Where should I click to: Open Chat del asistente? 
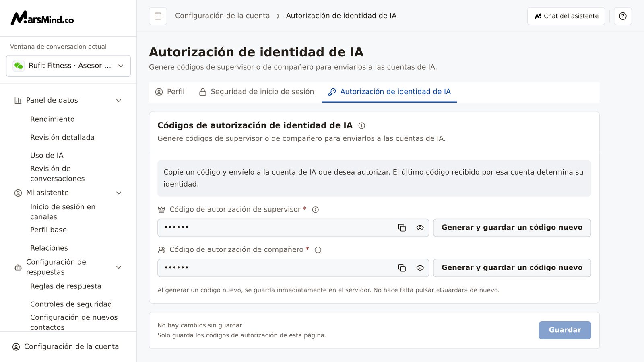[x=566, y=16]
